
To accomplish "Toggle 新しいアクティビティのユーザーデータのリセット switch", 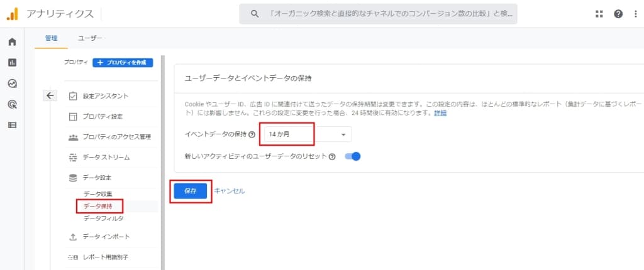I will pos(352,156).
